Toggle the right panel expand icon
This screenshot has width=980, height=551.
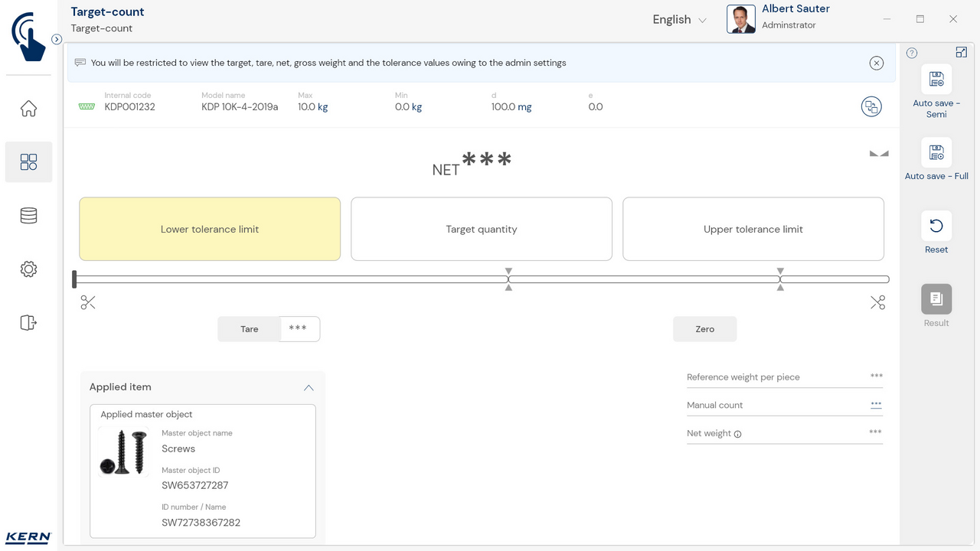click(x=962, y=52)
